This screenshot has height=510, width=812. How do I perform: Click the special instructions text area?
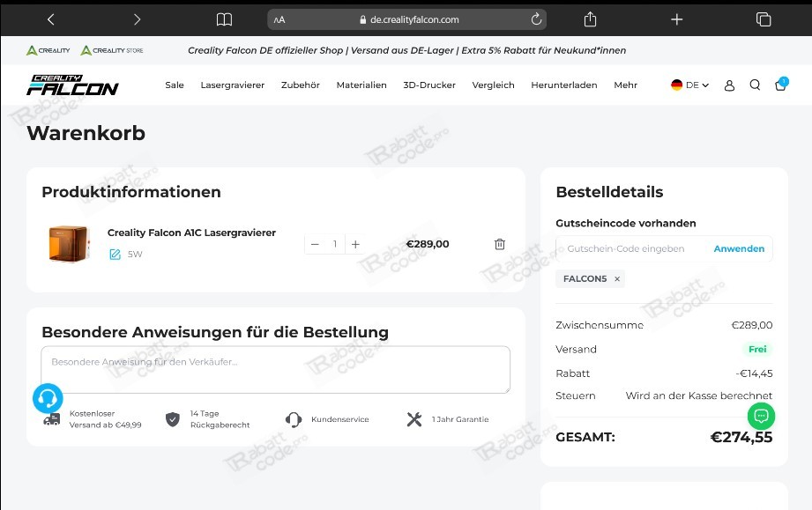275,369
